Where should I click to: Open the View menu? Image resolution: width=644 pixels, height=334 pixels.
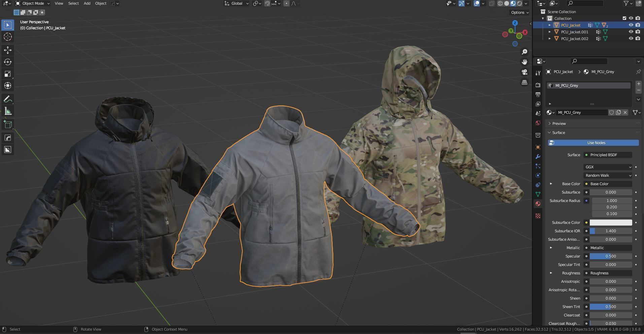pyautogui.click(x=59, y=3)
